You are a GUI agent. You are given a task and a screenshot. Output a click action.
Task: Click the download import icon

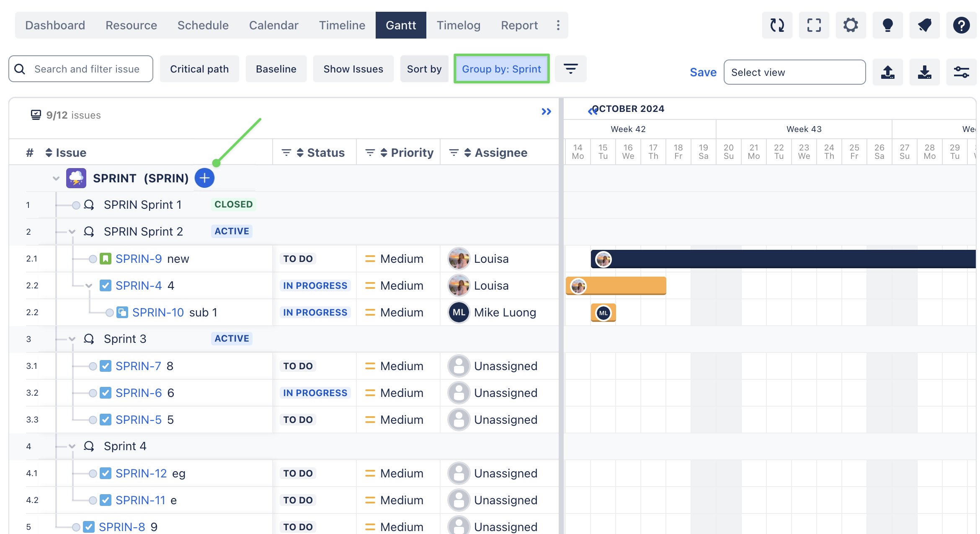[924, 72]
